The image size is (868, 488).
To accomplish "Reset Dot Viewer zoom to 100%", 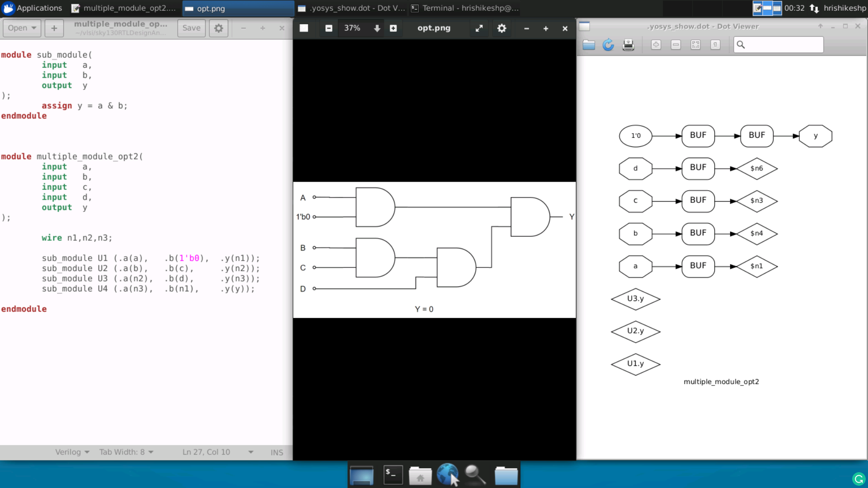I will coord(715,45).
